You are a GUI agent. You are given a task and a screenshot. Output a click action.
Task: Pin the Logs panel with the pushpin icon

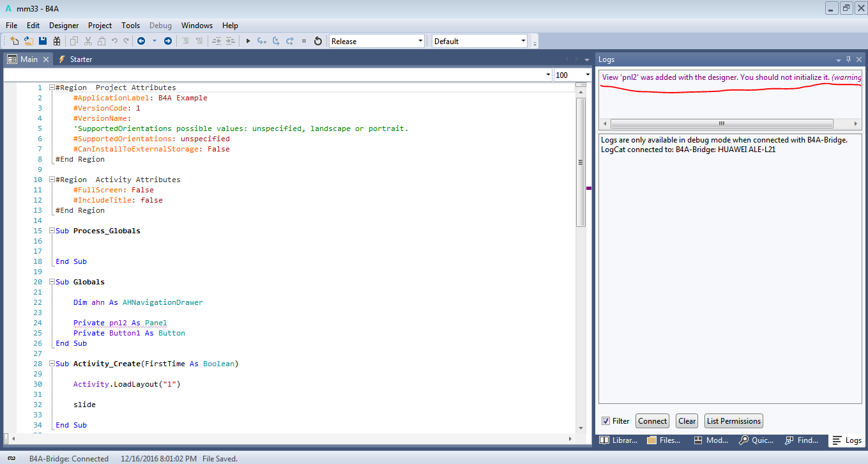click(849, 59)
